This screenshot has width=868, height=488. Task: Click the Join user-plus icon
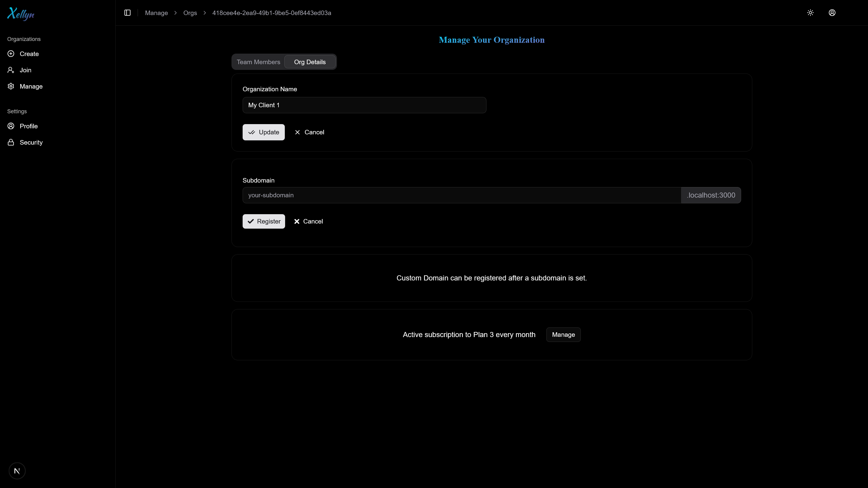click(x=11, y=70)
